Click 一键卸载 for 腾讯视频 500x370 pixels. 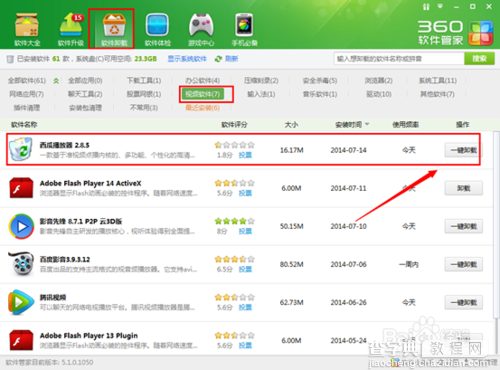tap(464, 303)
